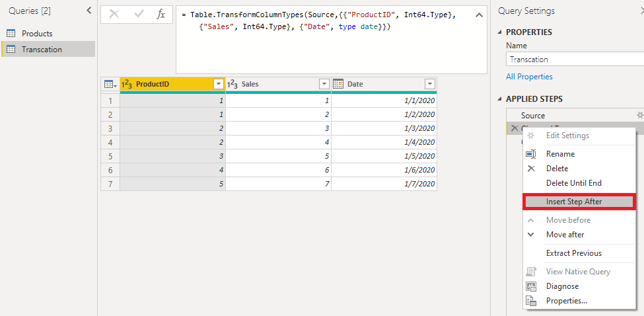
Task: Click the Products query table icon
Action: [11, 34]
